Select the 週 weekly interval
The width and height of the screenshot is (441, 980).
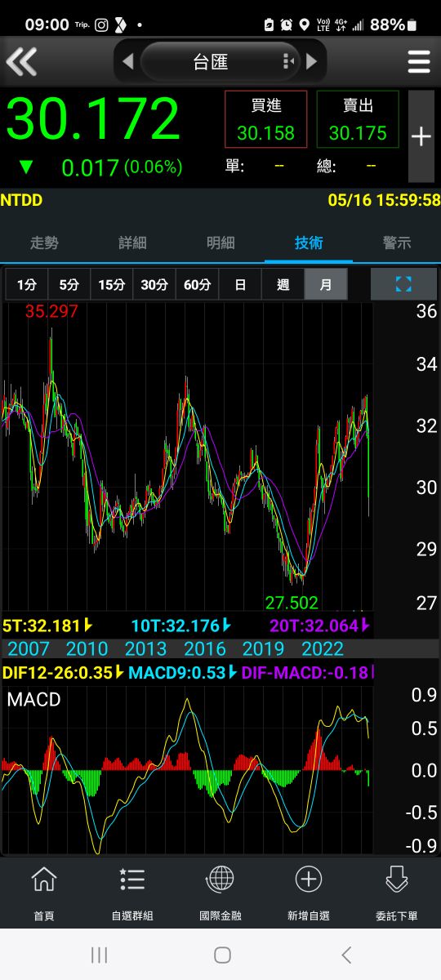283,284
